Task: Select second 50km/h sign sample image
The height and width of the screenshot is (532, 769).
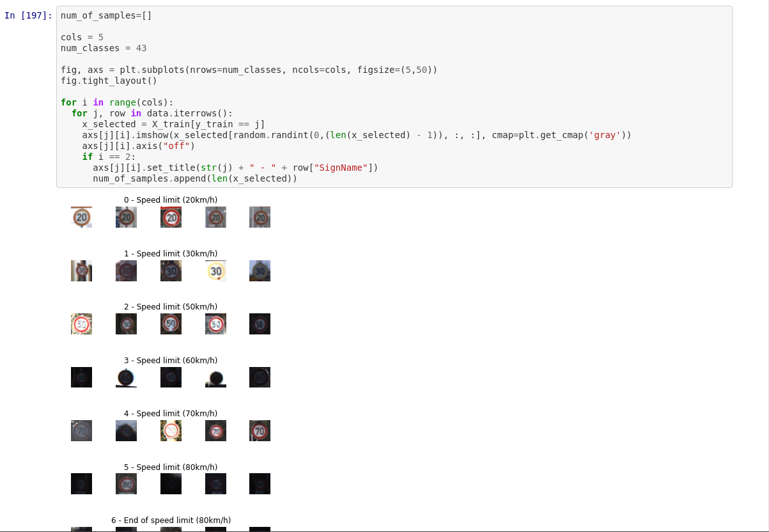Action: point(126,324)
